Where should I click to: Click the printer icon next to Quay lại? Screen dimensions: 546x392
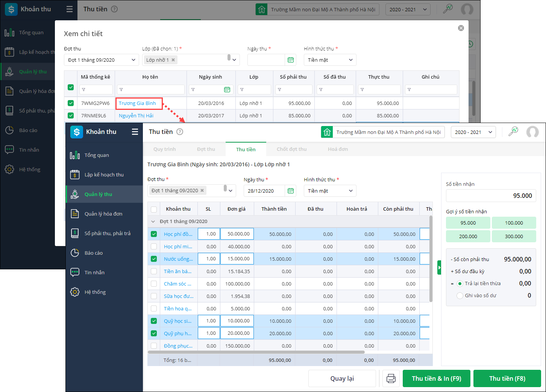[391, 378]
